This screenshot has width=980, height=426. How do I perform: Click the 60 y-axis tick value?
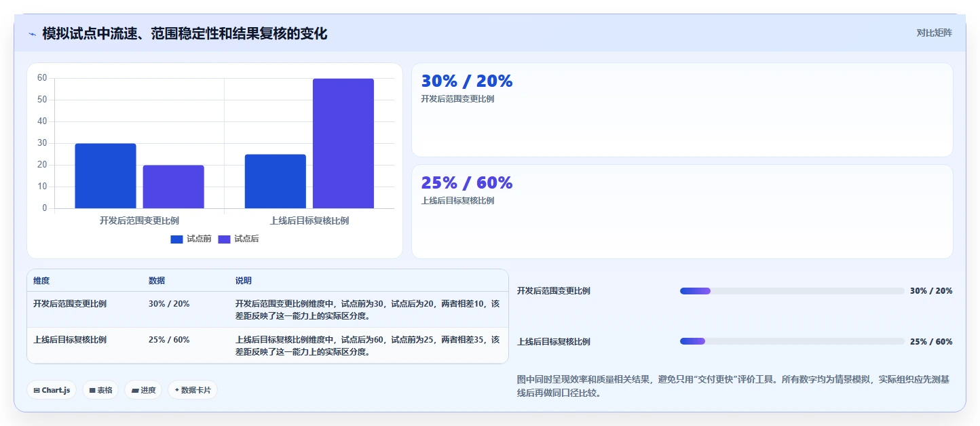click(x=42, y=78)
